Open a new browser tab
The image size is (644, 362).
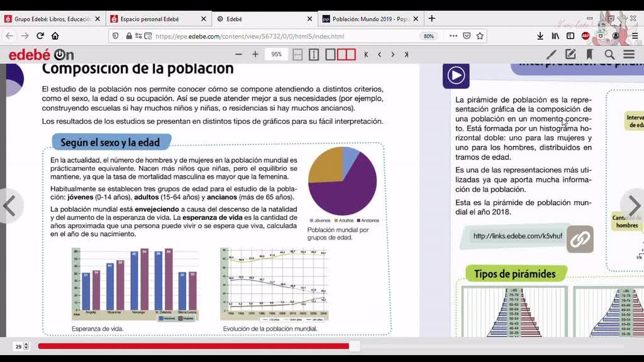pos(431,18)
